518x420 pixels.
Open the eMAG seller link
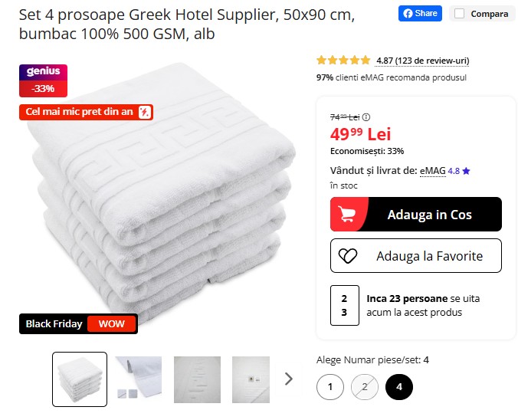[432, 171]
